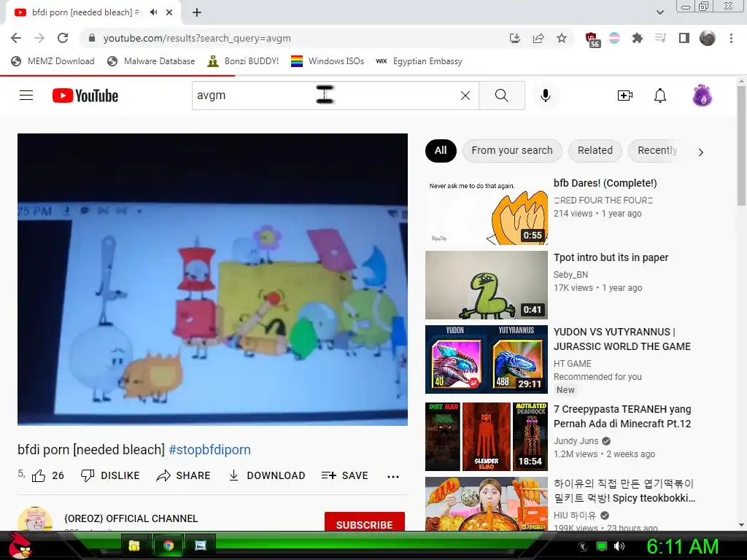
Task: Open Seby_BN channel name
Action: 570,275
